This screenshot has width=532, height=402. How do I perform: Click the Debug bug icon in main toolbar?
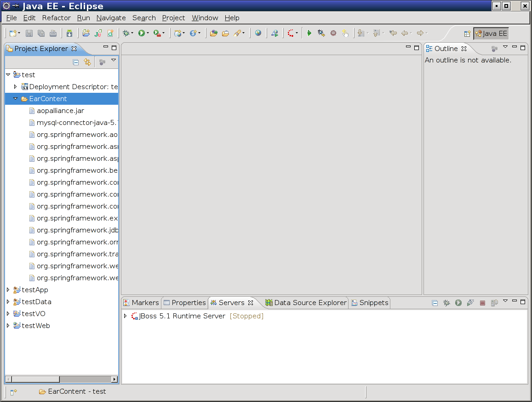(x=126, y=33)
